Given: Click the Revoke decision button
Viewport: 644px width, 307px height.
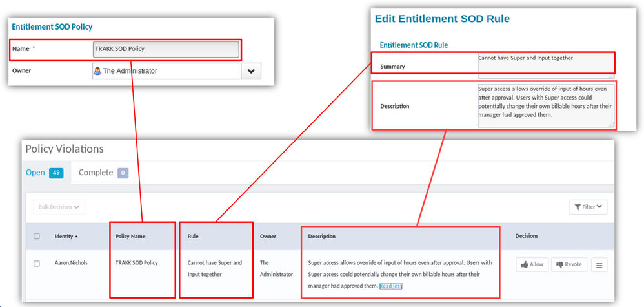Looking at the screenshot, I should pyautogui.click(x=567, y=264).
